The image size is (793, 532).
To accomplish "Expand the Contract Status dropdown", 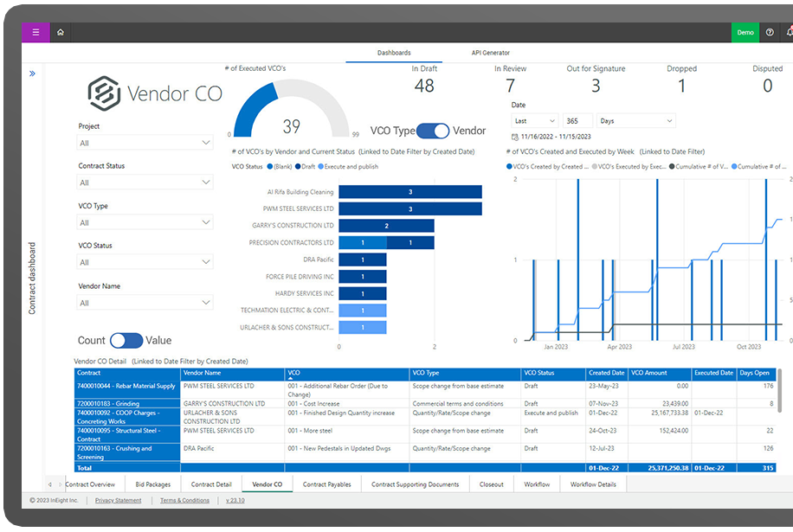I will coord(145,183).
